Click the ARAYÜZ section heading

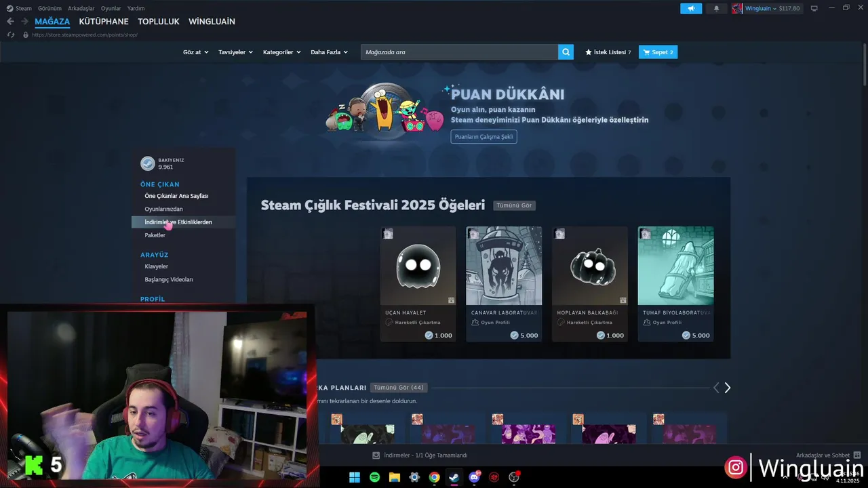(x=154, y=255)
